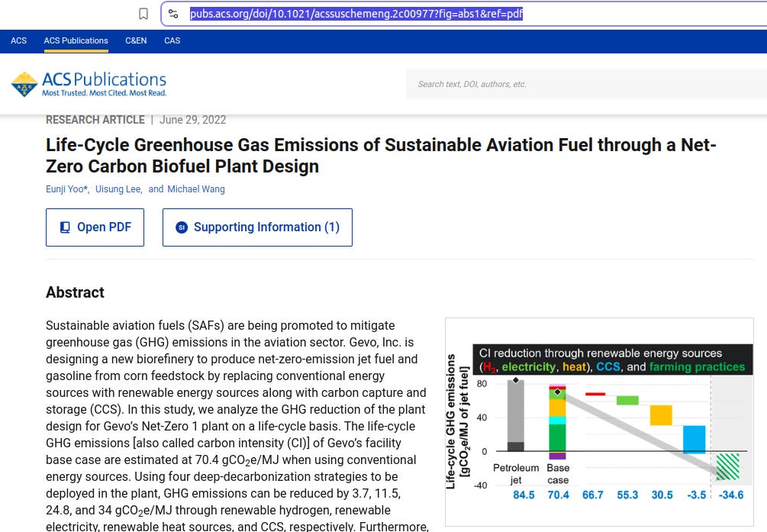Select the URL in the address bar
The width and height of the screenshot is (767, 532).
(x=356, y=14)
